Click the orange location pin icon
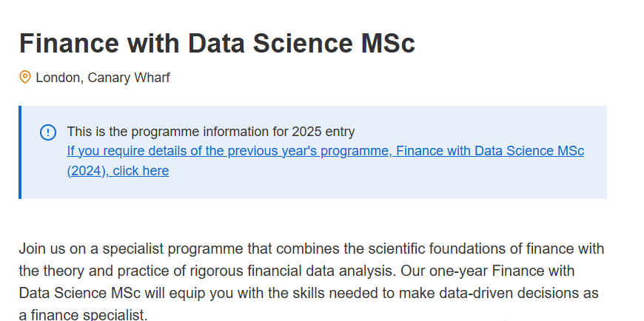The width and height of the screenshot is (644, 321). 25,77
